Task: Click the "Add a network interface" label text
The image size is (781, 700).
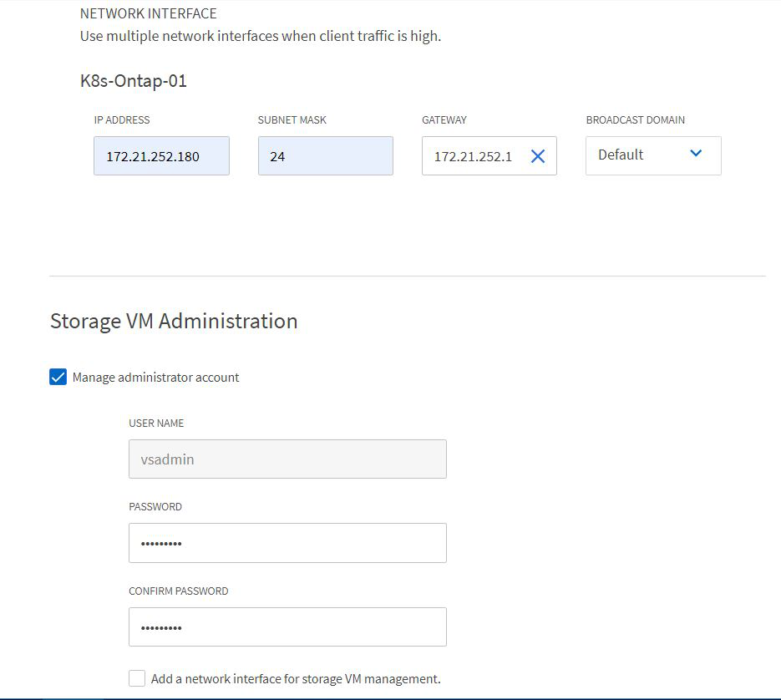Action: click(x=296, y=678)
